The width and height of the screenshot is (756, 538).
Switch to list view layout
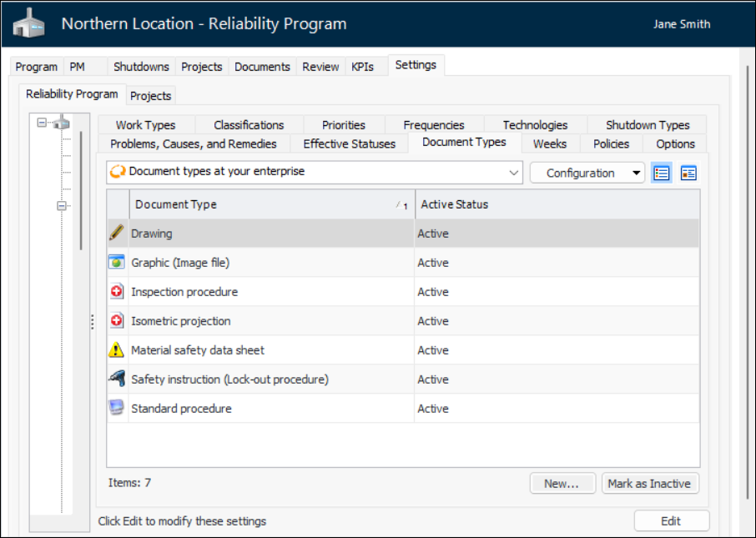[x=662, y=173]
